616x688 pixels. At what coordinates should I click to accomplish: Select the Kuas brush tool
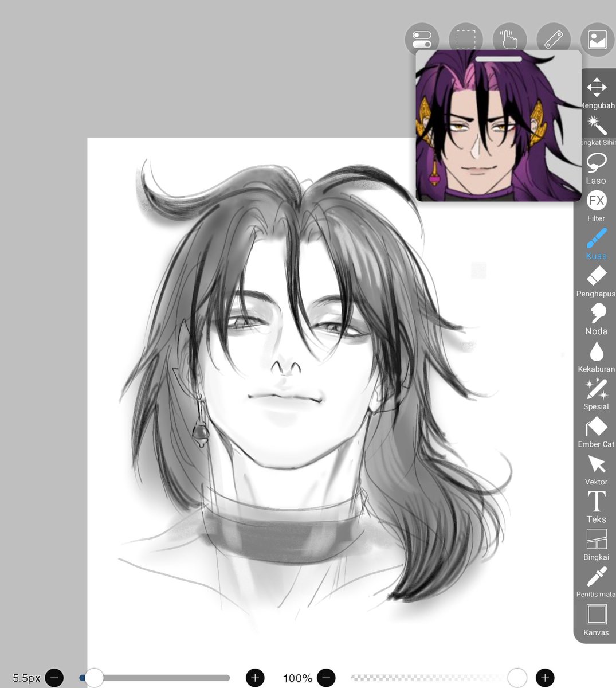tap(597, 244)
